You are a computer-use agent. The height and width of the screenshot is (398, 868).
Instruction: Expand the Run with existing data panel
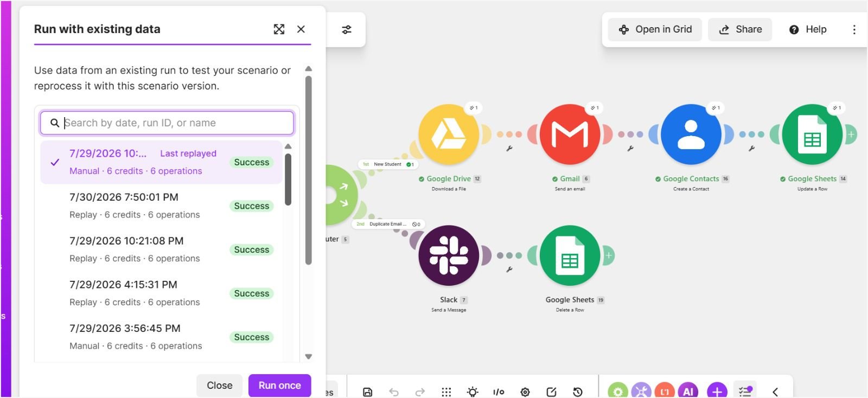pos(279,29)
